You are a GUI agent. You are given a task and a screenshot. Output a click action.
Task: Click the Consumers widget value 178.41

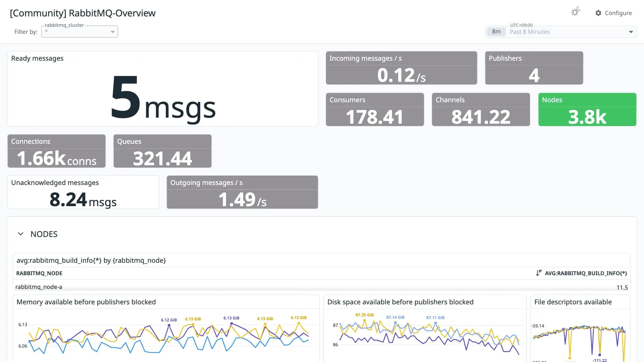tap(375, 117)
